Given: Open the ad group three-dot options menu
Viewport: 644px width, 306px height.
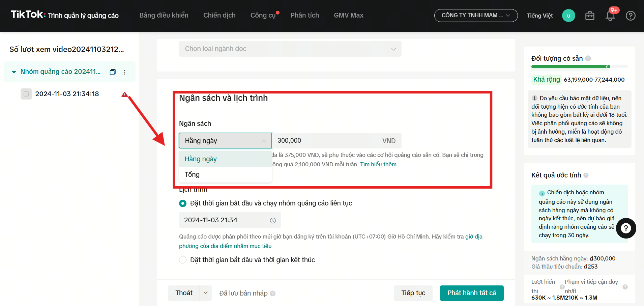Looking at the screenshot, I should pos(125,72).
